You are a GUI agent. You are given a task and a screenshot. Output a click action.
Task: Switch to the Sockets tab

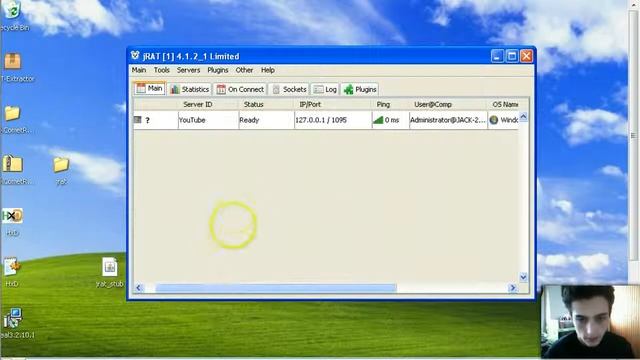(x=289, y=89)
